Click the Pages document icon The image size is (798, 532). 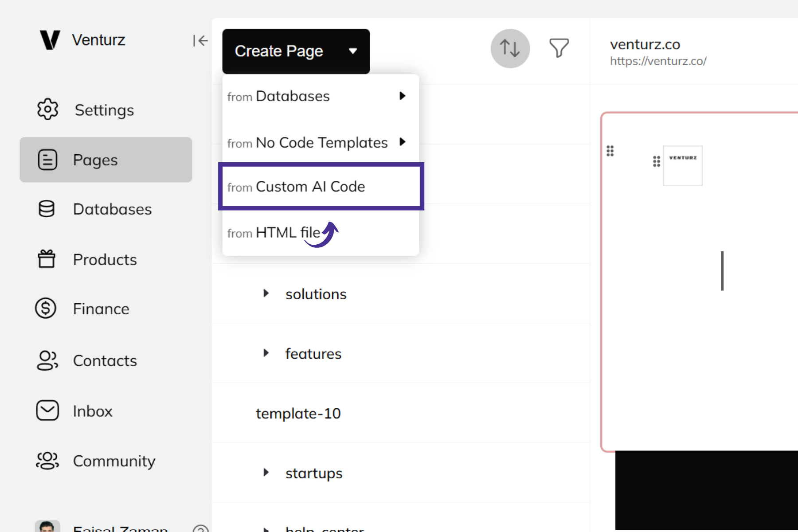tap(47, 160)
